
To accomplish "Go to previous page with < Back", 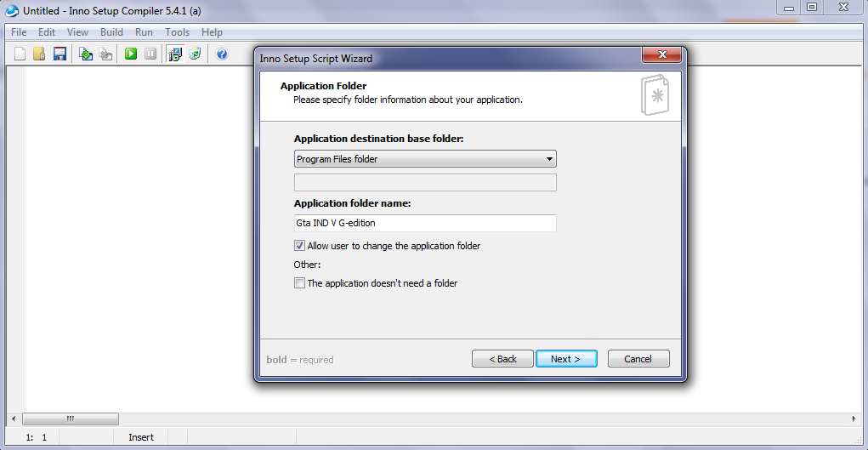I will (x=502, y=359).
